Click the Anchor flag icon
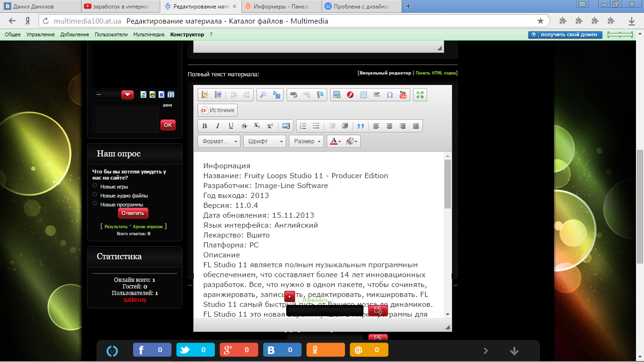The image size is (644, 362). [x=320, y=95]
